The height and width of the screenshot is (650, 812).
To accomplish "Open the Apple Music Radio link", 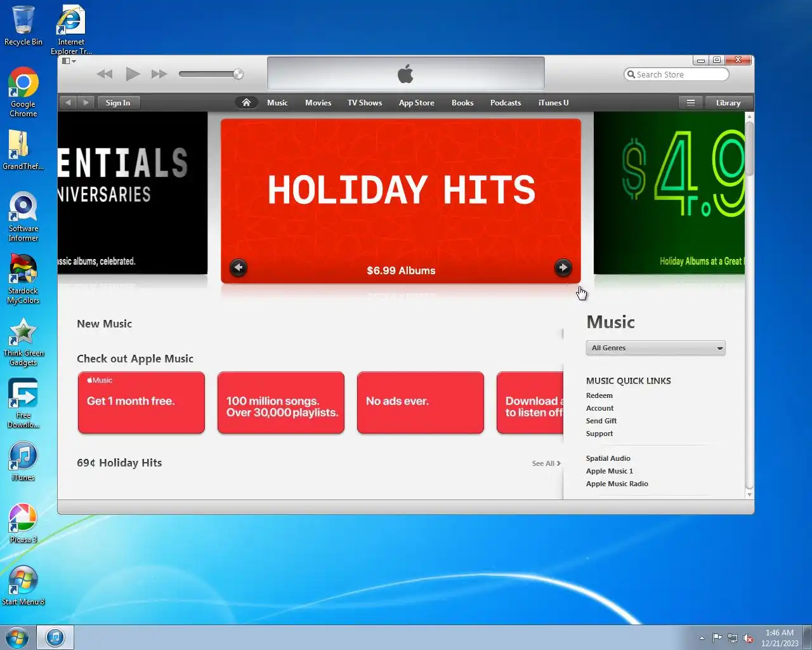I will (617, 484).
